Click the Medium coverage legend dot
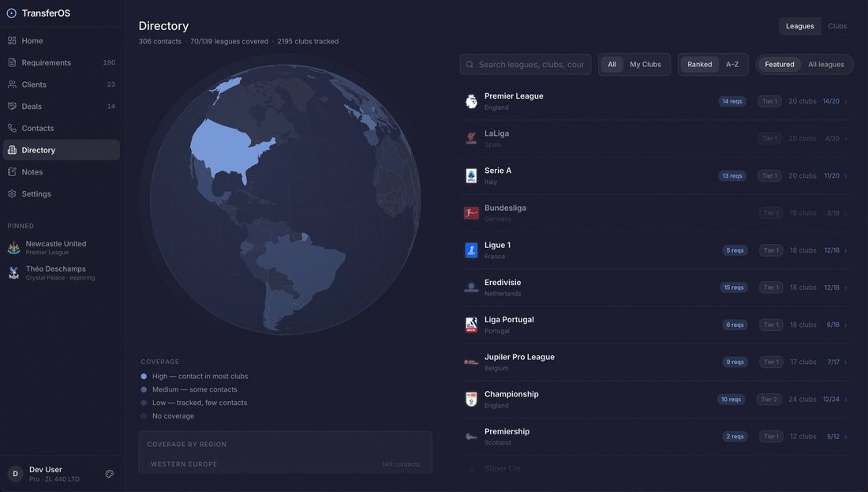Viewport: 868px width, 492px height. click(144, 389)
